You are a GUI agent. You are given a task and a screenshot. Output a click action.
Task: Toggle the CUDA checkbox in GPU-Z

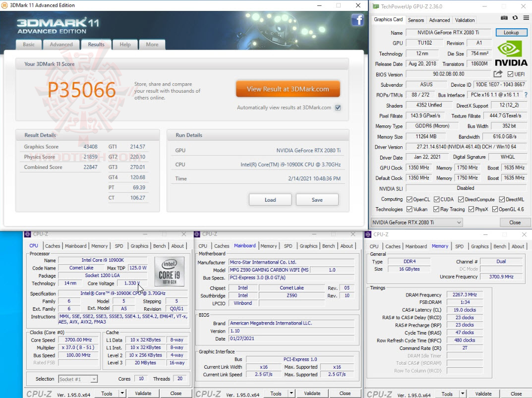[x=436, y=199]
